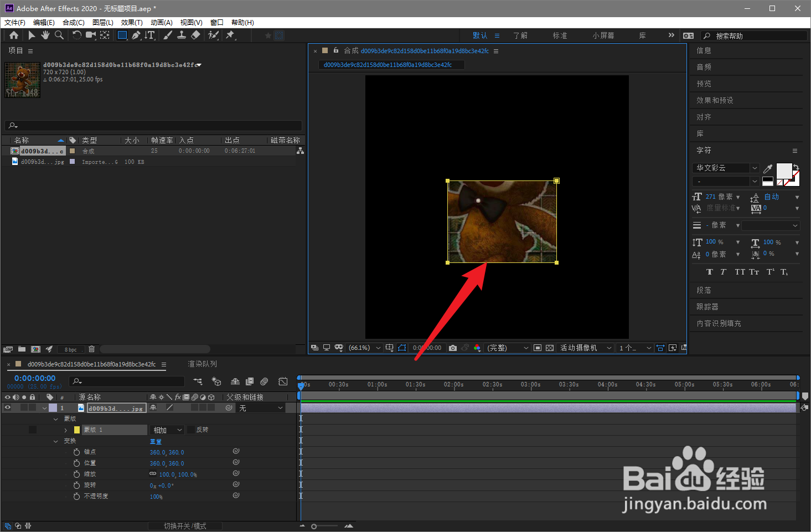Toggle the transparency grid icon

click(550, 348)
